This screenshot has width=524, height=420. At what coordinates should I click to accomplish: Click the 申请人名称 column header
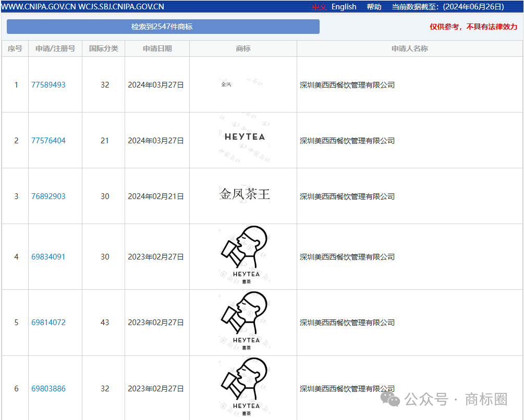click(410, 49)
